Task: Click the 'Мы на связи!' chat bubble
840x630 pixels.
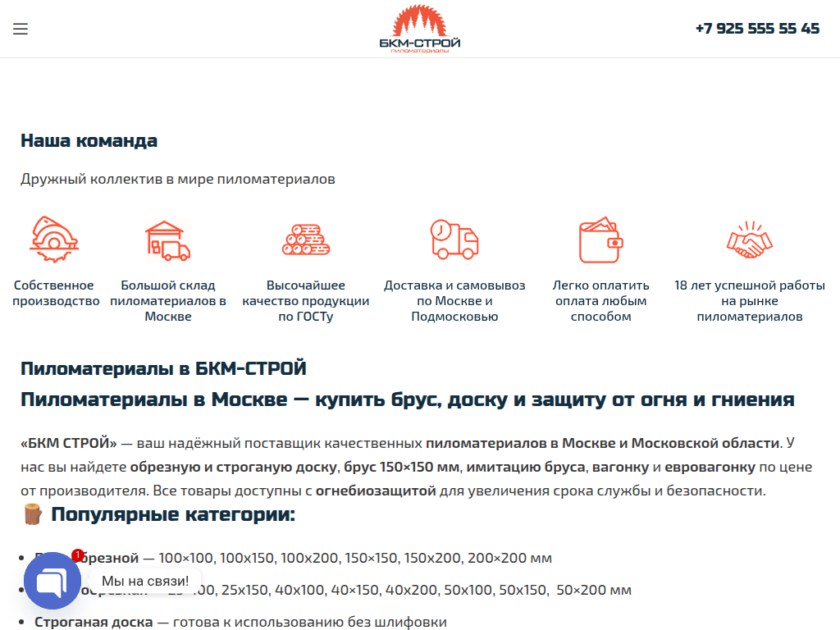Action: [x=145, y=581]
